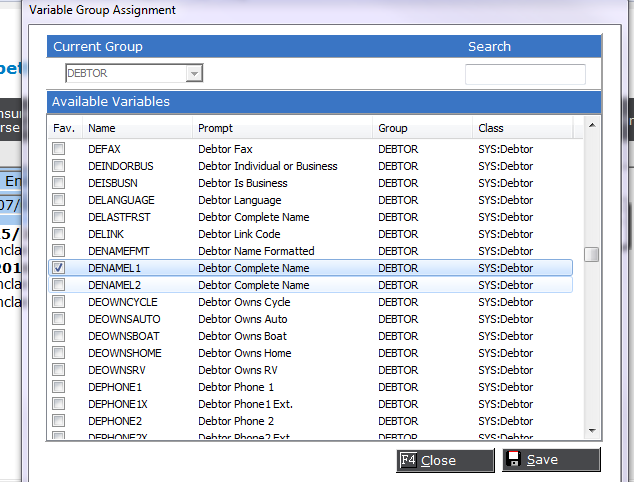Viewport: 634px width, 482px height.
Task: Uncheck the DENAMEL1 favorite checkbox
Action: pyautogui.click(x=59, y=268)
